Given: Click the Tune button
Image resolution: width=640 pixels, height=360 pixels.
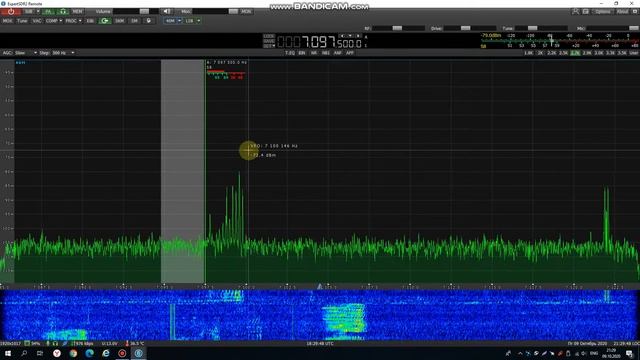Looking at the screenshot, I should click(22, 20).
